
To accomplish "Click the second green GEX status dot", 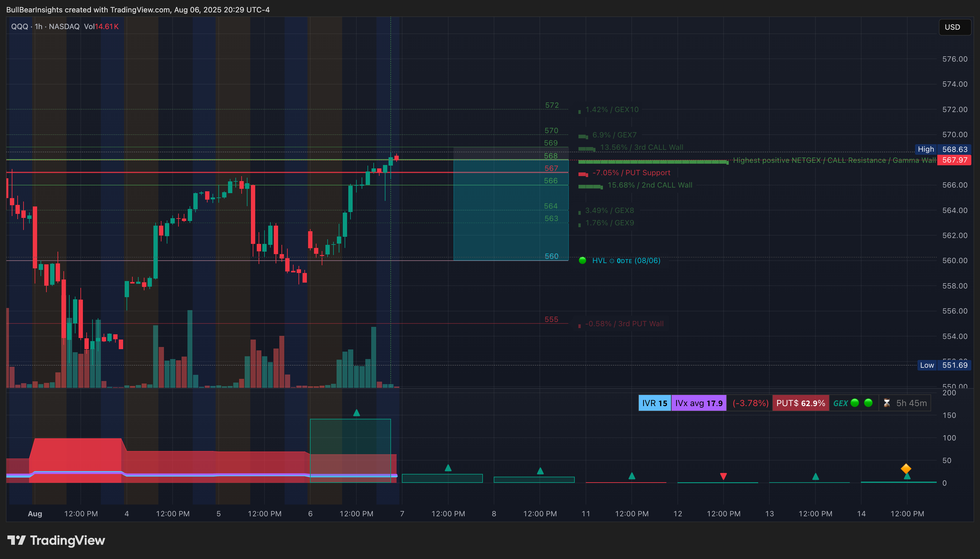I will tap(868, 403).
